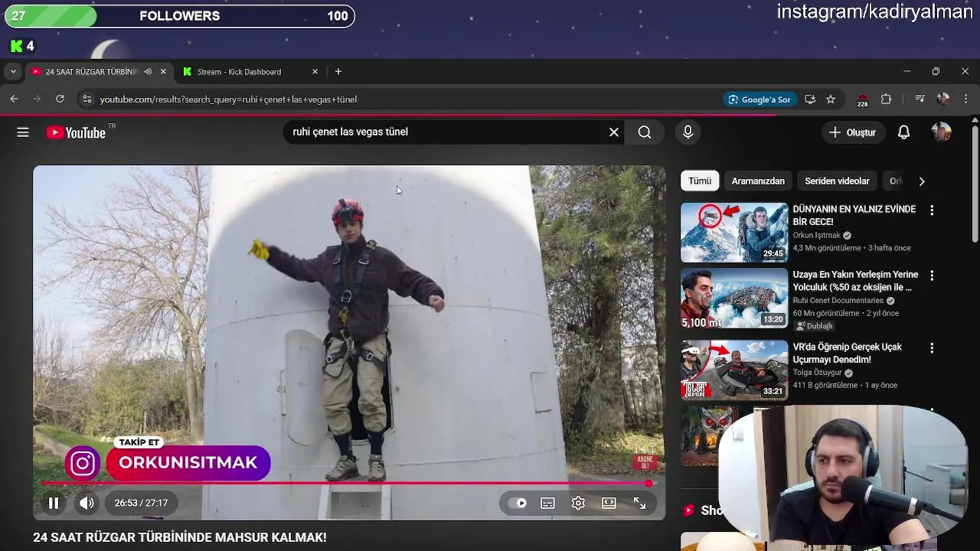Mute the YouTube tab via speaker icon

click(147, 72)
